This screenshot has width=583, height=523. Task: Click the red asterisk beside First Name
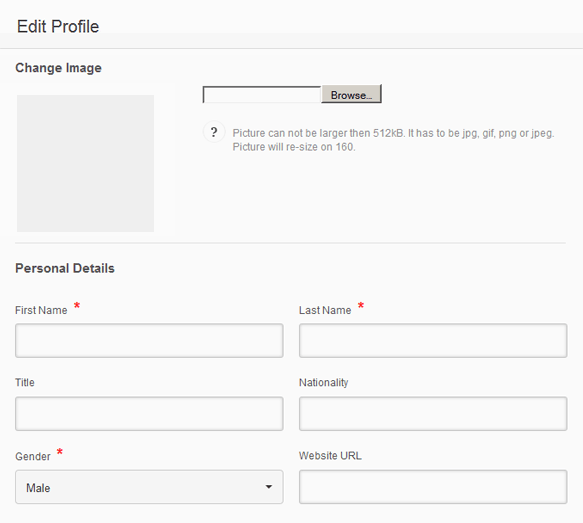[x=77, y=306]
